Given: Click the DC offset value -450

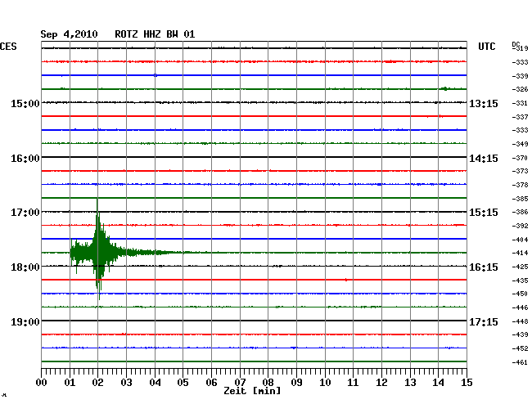Looking at the screenshot, I should coord(520,294).
